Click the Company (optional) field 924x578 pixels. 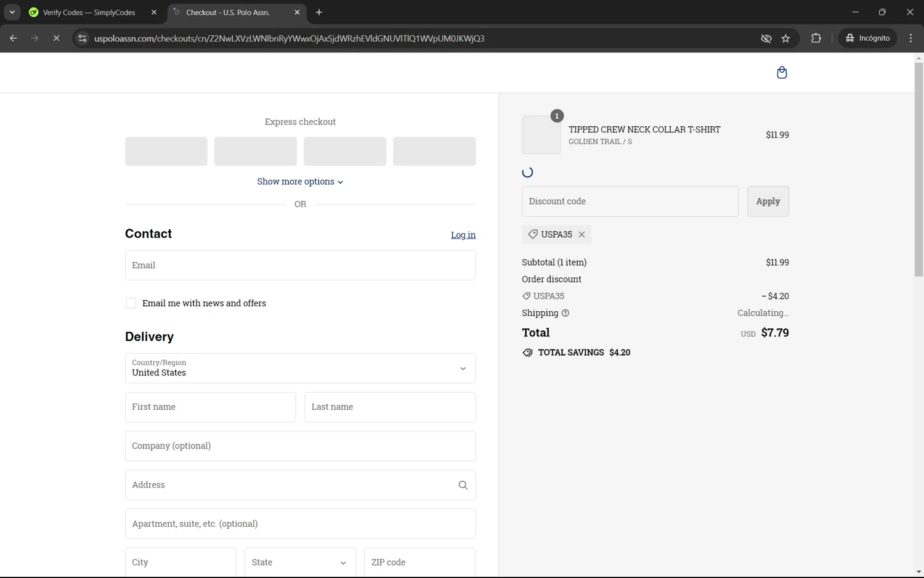[300, 446]
